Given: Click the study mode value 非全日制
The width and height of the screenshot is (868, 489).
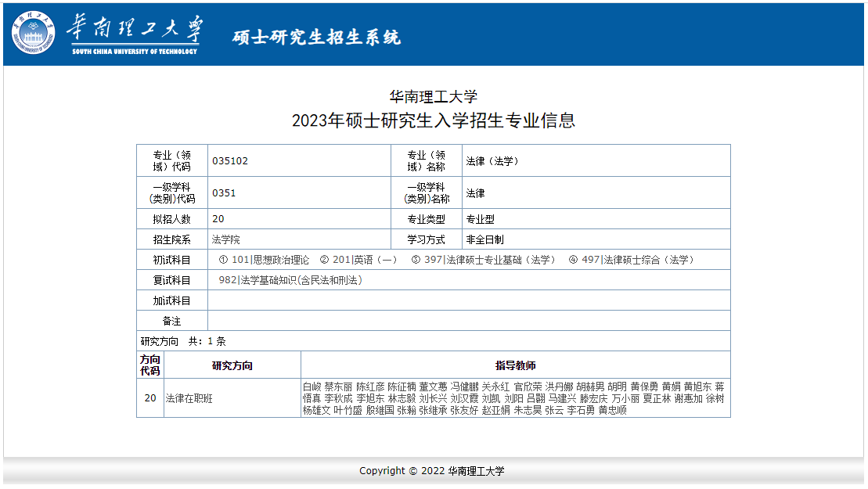Looking at the screenshot, I should tap(485, 239).
